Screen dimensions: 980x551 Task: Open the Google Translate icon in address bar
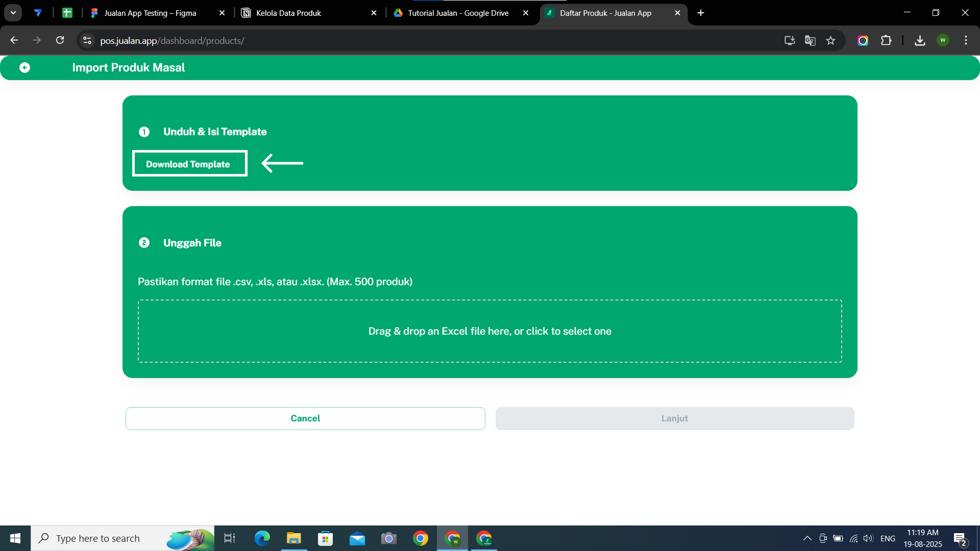point(810,40)
